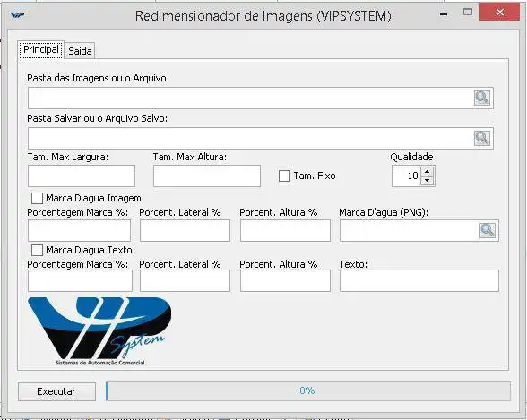Click the VIP System logo image
The width and height of the screenshot is (527, 420).
pos(99,331)
